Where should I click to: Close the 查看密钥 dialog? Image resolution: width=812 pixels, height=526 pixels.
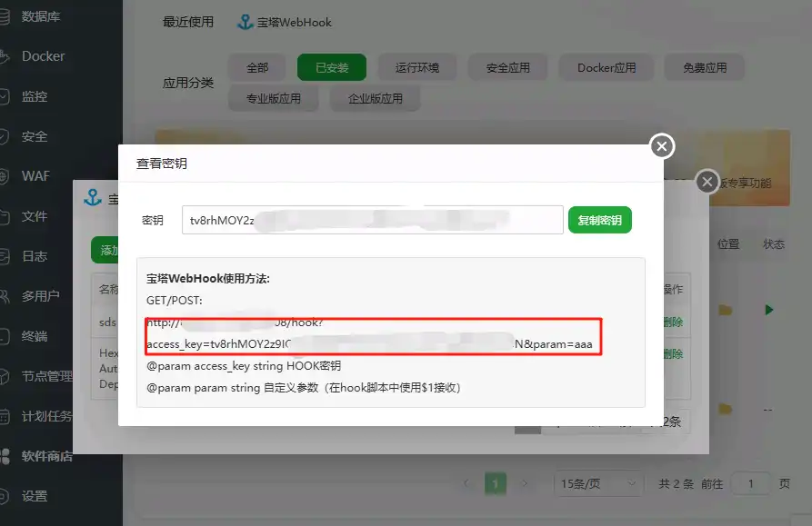(661, 145)
